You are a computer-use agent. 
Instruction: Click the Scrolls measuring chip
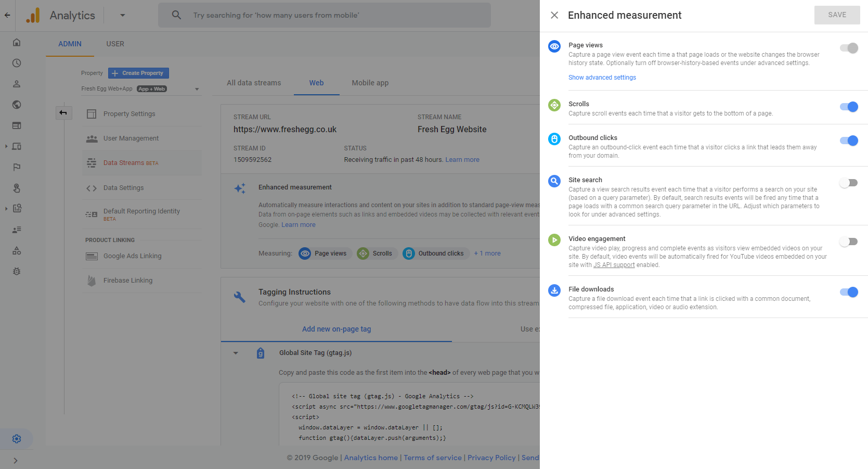(377, 253)
